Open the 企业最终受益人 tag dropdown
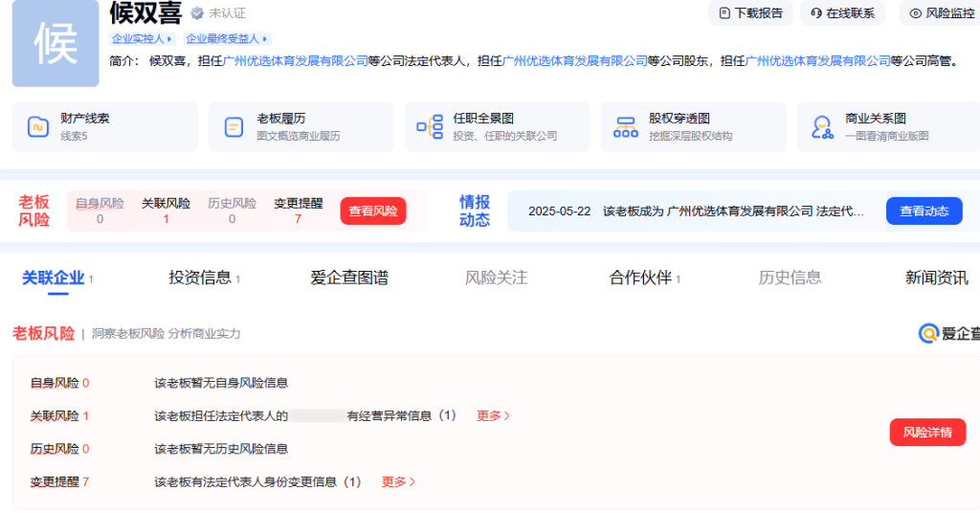The image size is (980, 513). (228, 38)
